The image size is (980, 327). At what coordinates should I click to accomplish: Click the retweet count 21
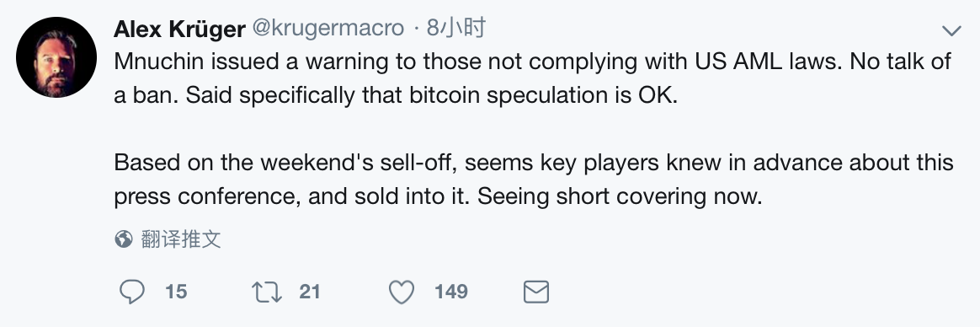pyautogui.click(x=310, y=292)
